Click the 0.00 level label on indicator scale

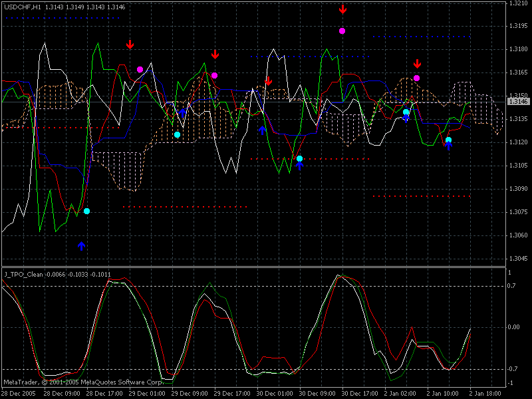(x=513, y=327)
